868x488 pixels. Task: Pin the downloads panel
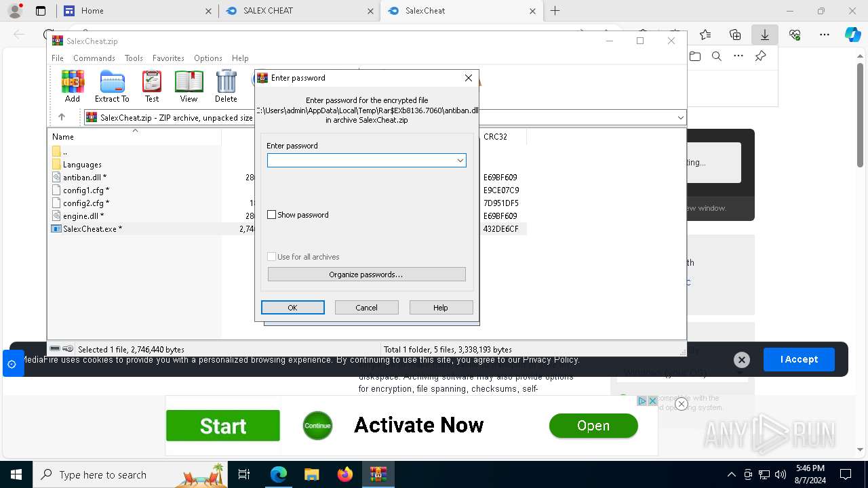pos(761,57)
